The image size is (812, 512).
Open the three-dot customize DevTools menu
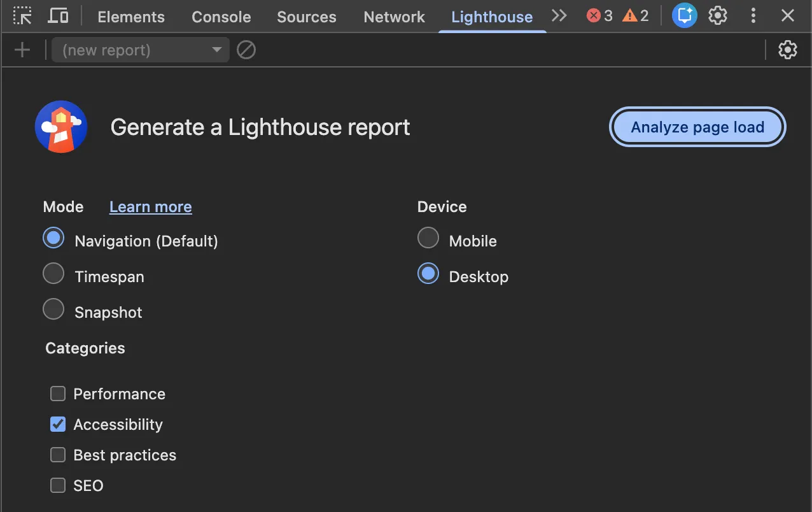753,15
